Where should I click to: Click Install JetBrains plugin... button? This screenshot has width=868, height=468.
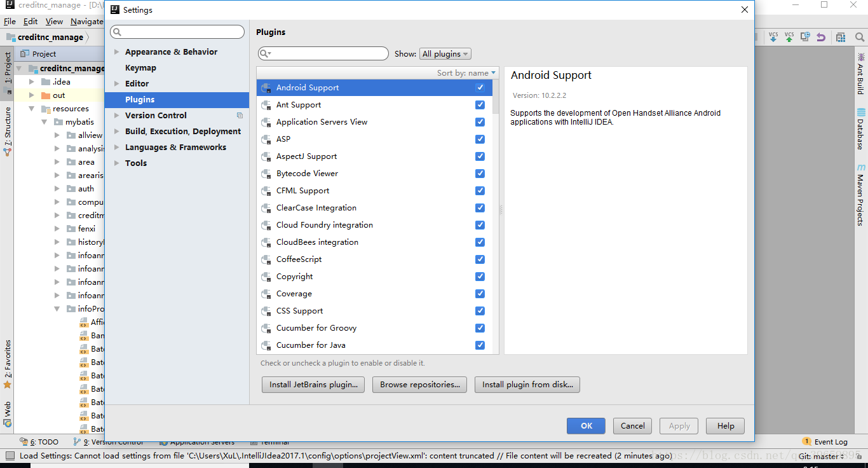pyautogui.click(x=313, y=385)
